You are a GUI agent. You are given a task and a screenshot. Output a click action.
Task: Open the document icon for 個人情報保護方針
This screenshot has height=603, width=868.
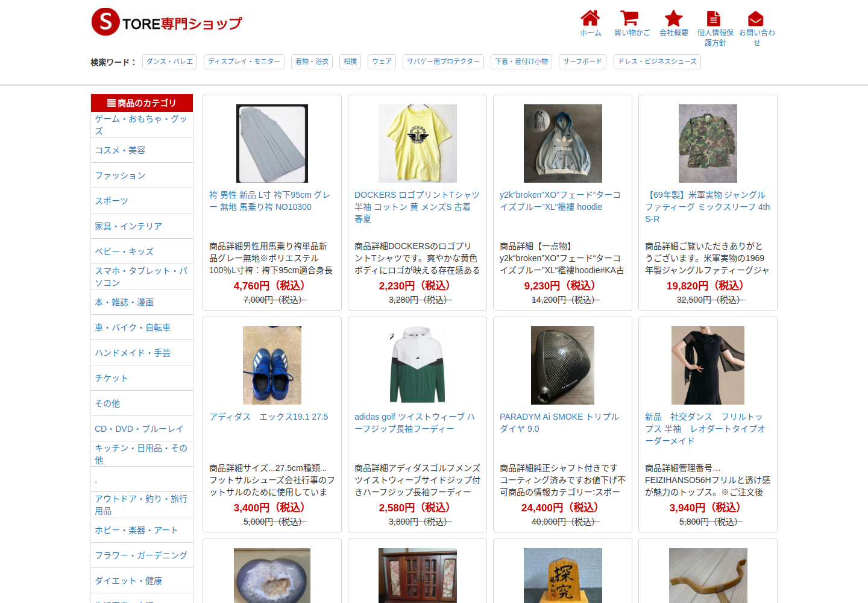coord(714,18)
